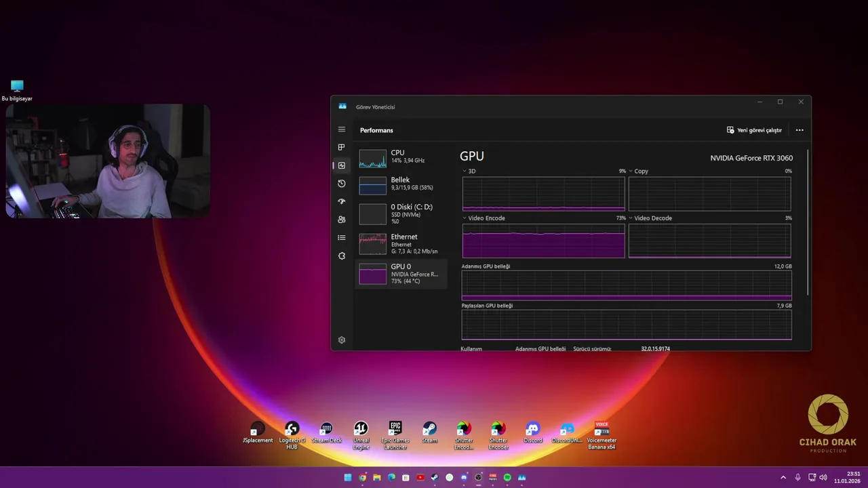The width and height of the screenshot is (868, 488).
Task: Open Services page in Task Manager sidebar
Action: (x=342, y=256)
